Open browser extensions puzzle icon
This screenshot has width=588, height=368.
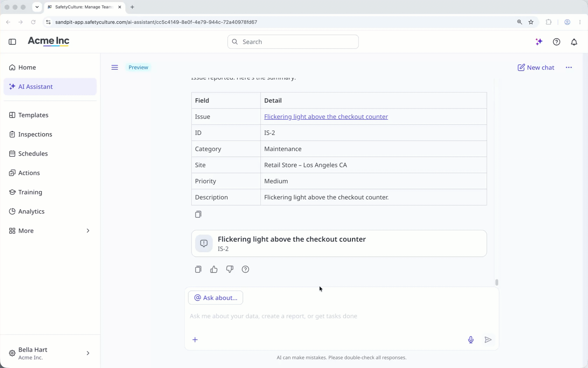(548, 22)
